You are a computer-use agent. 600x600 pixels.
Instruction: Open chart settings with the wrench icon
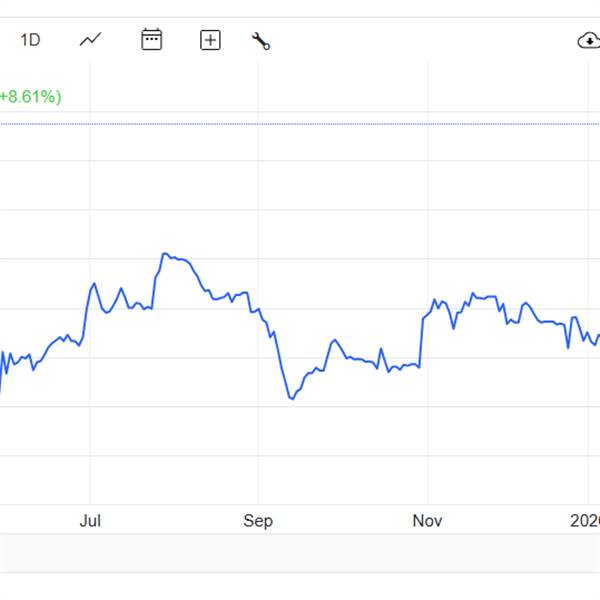[x=261, y=41]
